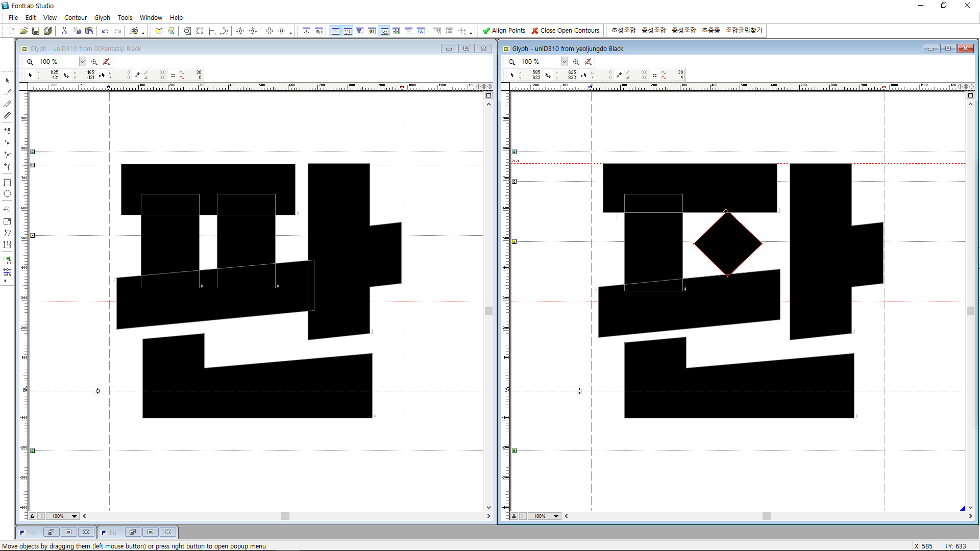980x551 pixels.
Task: Click the Print icon in the toolbar
Action: point(134,31)
